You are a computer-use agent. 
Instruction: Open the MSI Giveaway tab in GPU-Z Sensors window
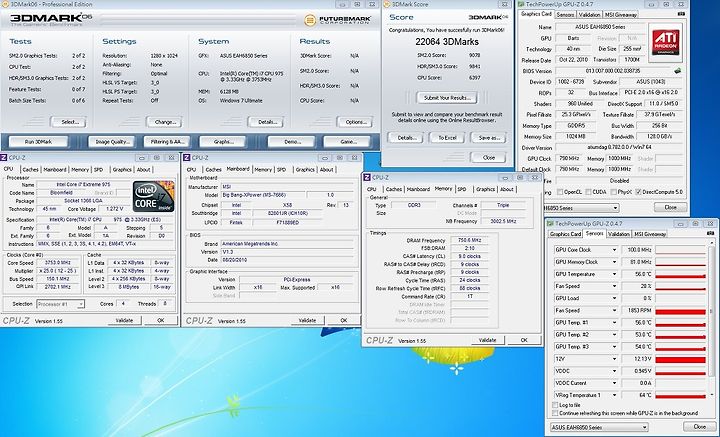click(x=650, y=234)
